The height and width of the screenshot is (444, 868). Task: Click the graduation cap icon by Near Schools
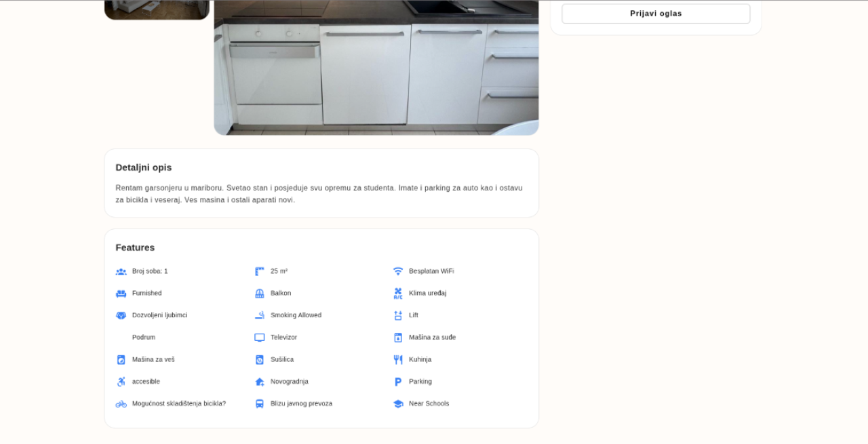coord(398,404)
